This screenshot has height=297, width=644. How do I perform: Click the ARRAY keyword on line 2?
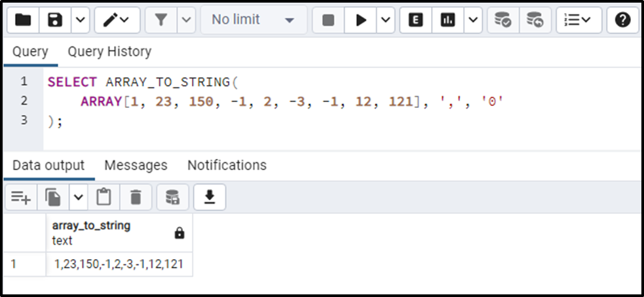pos(102,101)
